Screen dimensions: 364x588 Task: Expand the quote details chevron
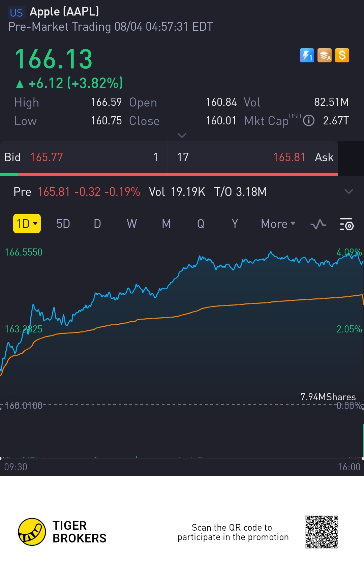pyautogui.click(x=182, y=136)
